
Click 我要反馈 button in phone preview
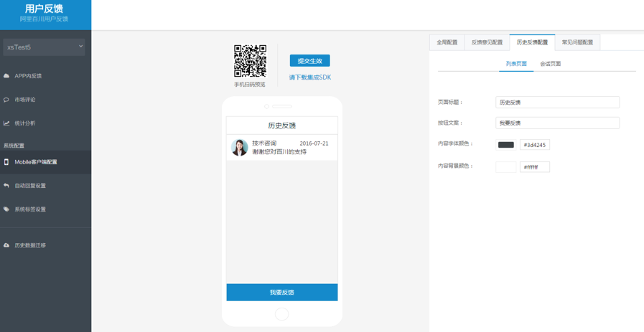[x=282, y=292]
